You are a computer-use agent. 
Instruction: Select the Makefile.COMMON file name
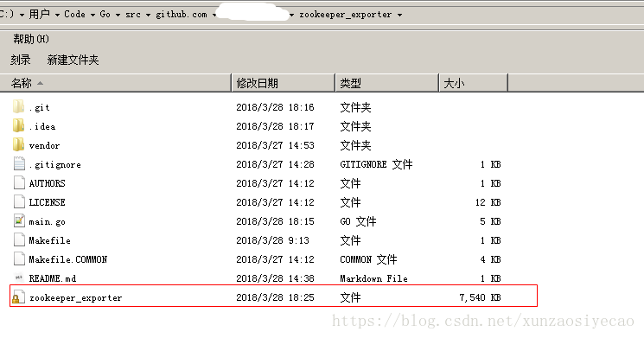68,259
